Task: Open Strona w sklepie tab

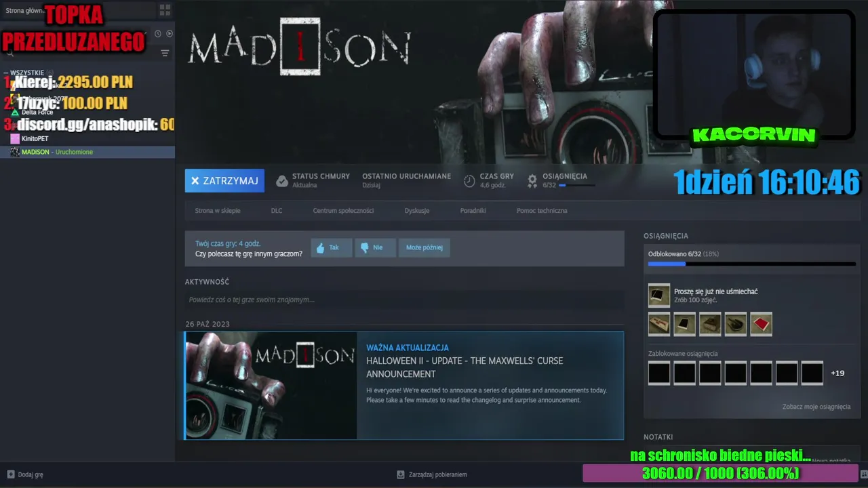Action: click(x=218, y=210)
